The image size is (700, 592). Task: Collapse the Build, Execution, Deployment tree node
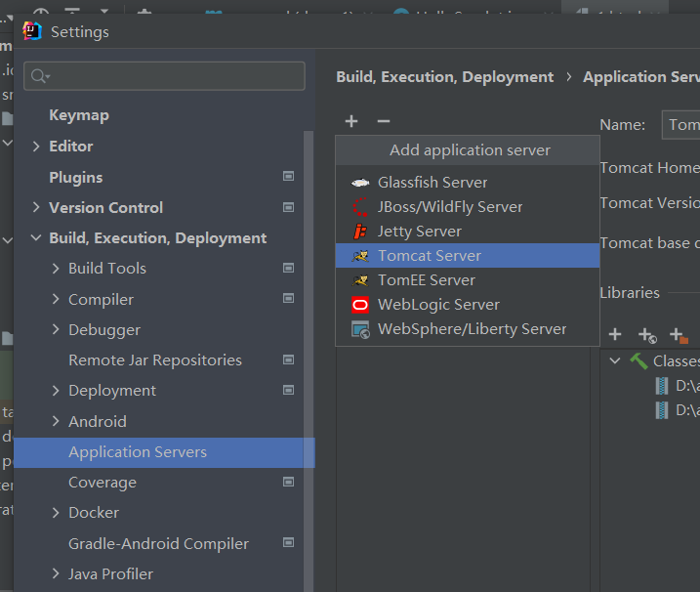point(36,237)
